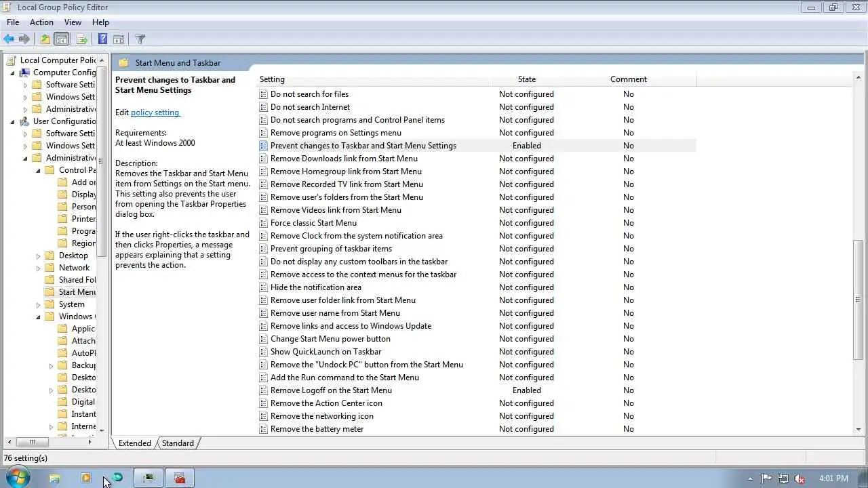
Task: Click the Filter funnel toolbar icon
Action: pos(140,39)
